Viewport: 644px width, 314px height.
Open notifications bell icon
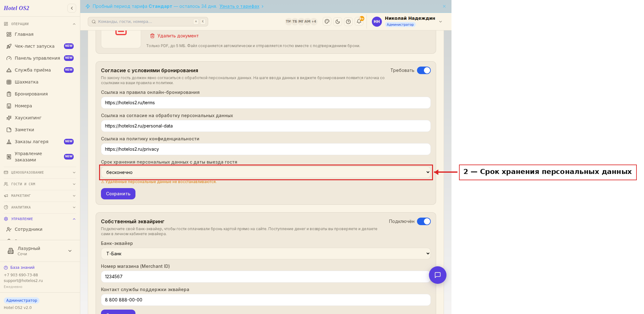[x=359, y=22]
